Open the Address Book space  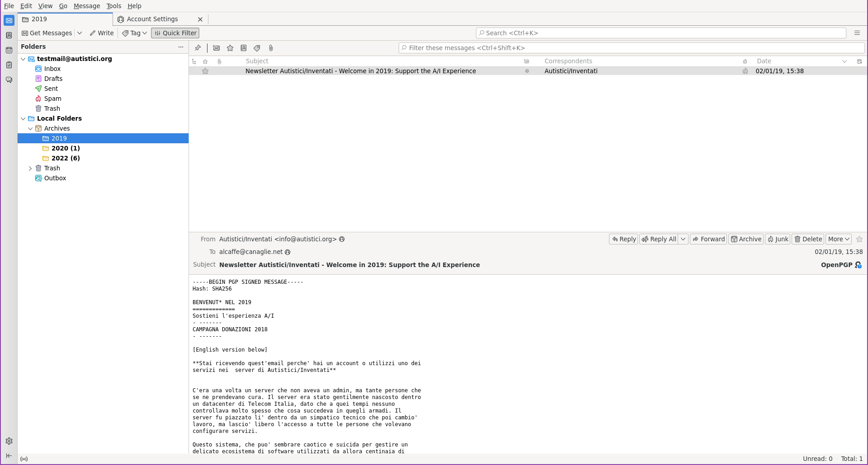pyautogui.click(x=9, y=35)
